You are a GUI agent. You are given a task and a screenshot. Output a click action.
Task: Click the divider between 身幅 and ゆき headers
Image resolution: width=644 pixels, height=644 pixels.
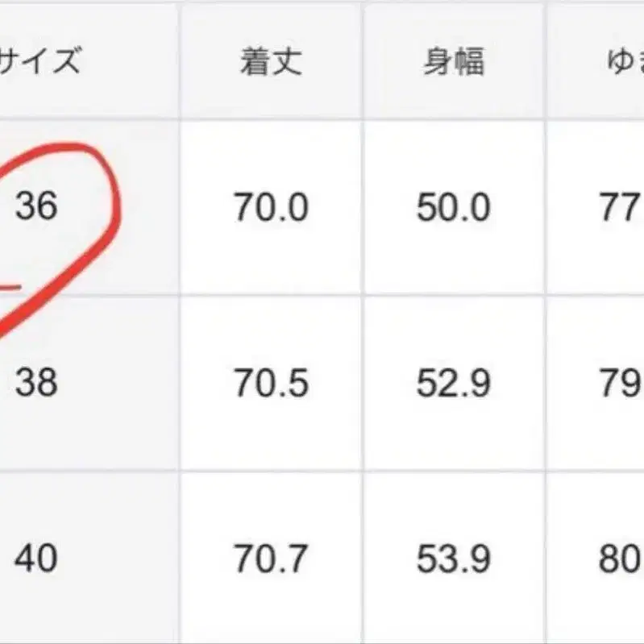click(x=545, y=62)
